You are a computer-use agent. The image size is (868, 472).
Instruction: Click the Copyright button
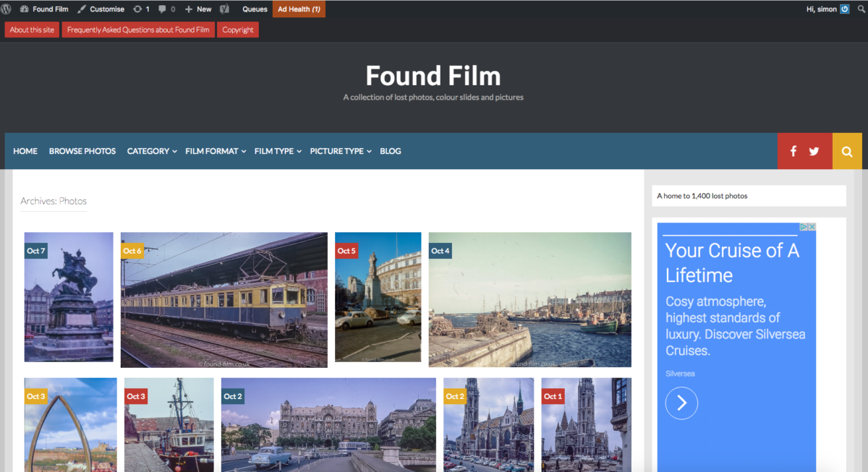(x=238, y=30)
